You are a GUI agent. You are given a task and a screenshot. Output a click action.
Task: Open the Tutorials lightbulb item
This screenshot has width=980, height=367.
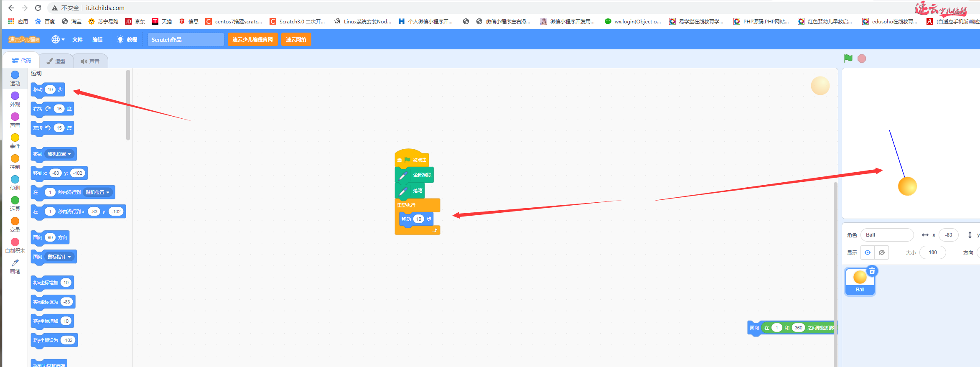(127, 40)
